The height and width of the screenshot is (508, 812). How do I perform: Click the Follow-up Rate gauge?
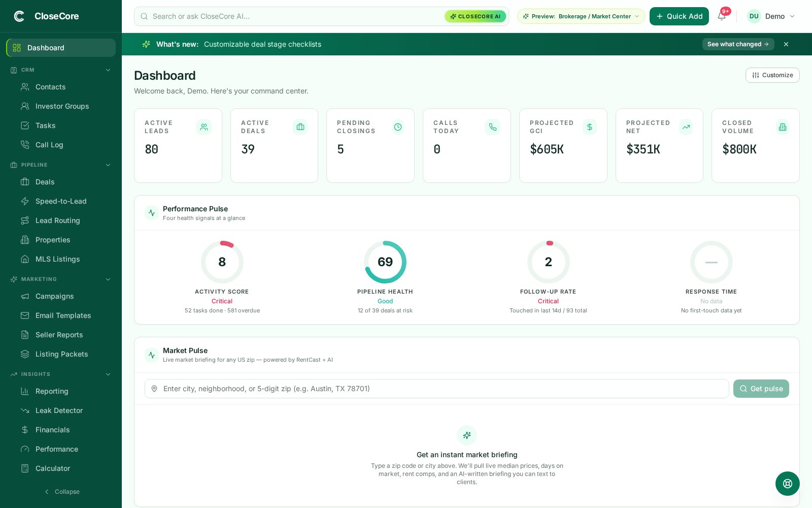point(549,262)
